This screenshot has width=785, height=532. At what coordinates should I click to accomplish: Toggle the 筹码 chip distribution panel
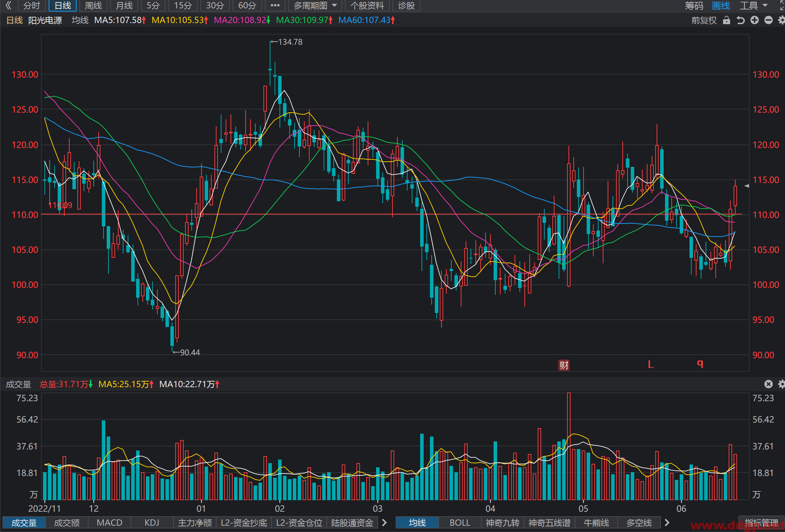point(694,6)
